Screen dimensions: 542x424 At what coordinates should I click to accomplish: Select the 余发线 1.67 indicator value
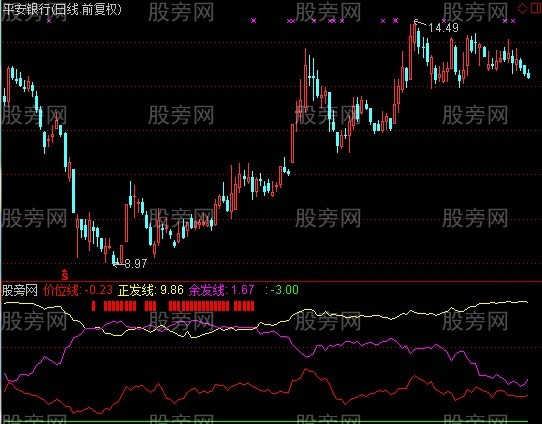[222, 290]
